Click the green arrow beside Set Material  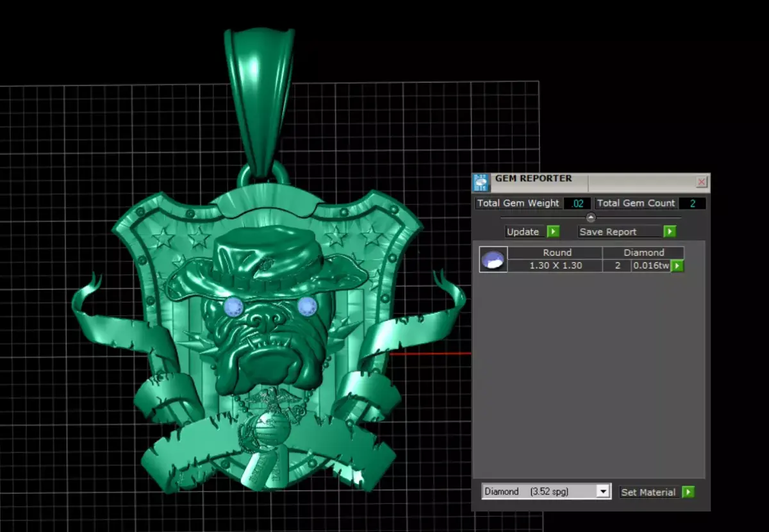tap(688, 492)
